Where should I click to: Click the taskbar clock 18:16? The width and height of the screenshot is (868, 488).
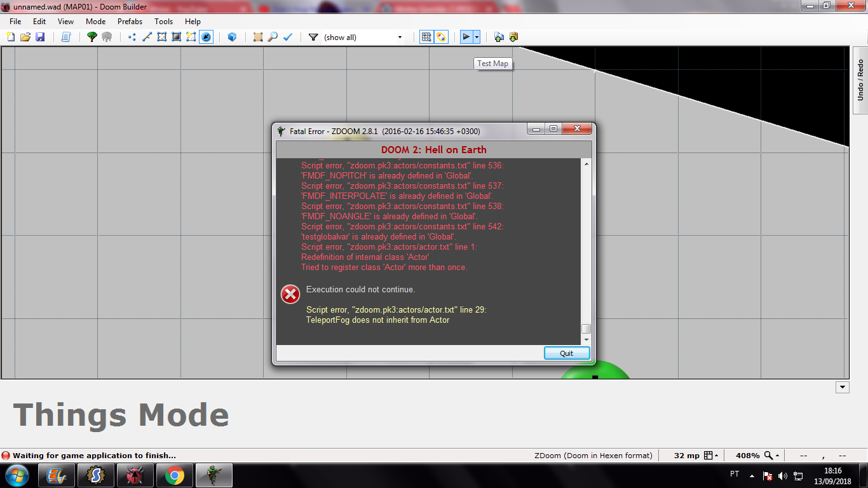[832, 471]
